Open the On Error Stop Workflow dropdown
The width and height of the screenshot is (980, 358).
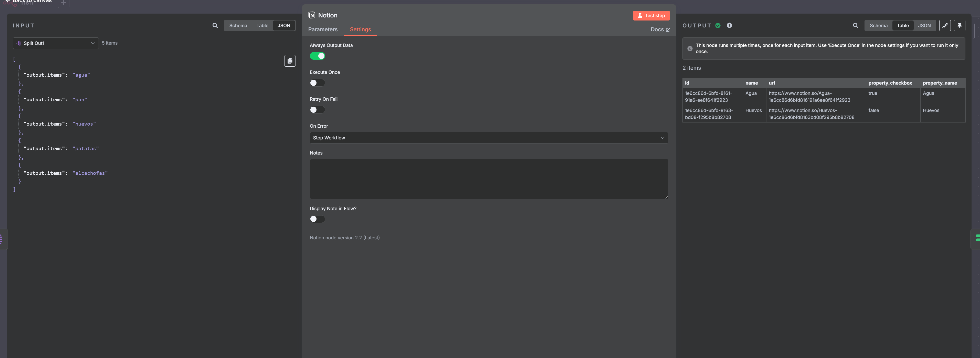pos(489,138)
